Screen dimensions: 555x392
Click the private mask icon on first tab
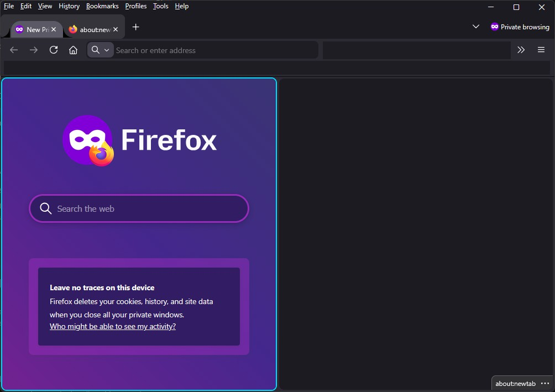tap(19, 29)
